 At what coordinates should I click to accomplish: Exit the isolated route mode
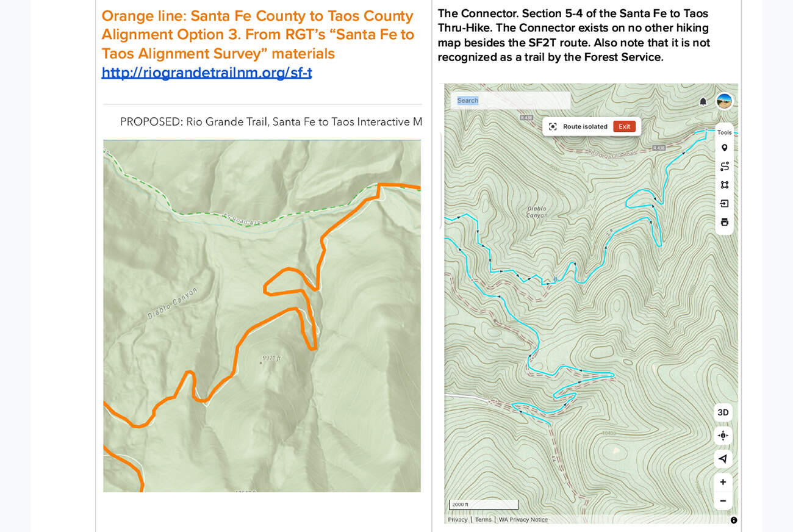(624, 126)
